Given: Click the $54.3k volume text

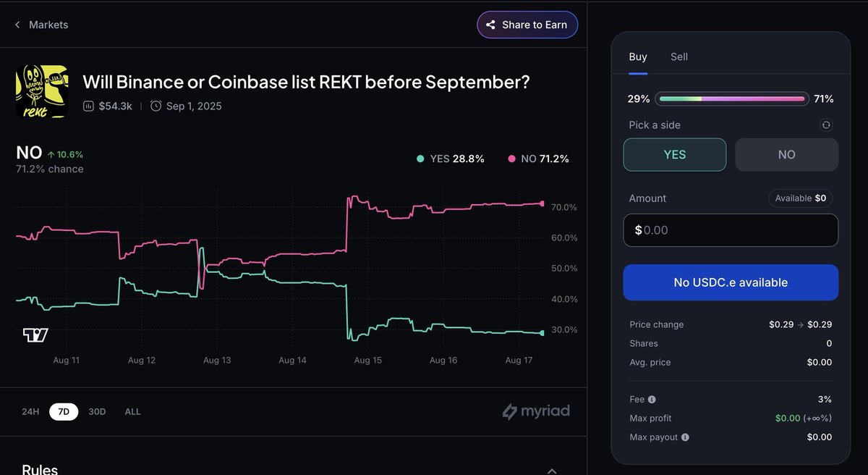Looking at the screenshot, I should pos(115,106).
